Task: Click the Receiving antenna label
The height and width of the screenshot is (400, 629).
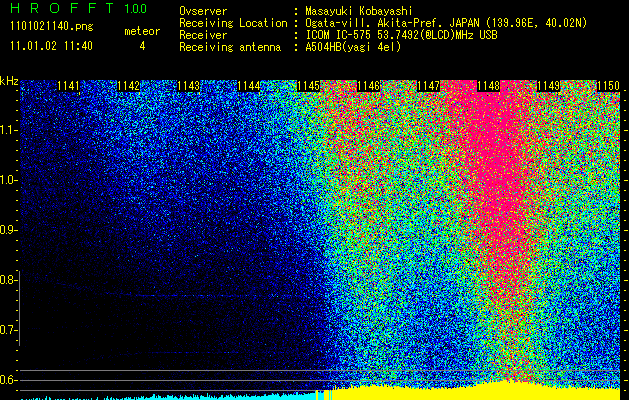Action: pyautogui.click(x=230, y=47)
